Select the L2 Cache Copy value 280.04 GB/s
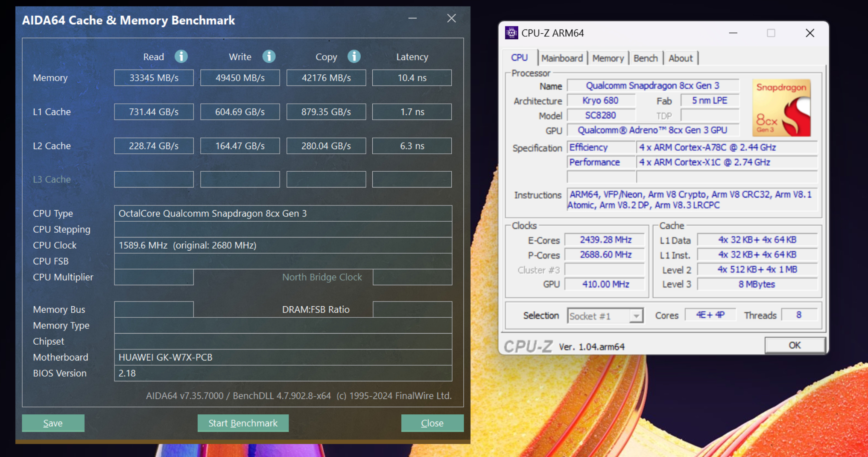The width and height of the screenshot is (868, 457). point(326,146)
